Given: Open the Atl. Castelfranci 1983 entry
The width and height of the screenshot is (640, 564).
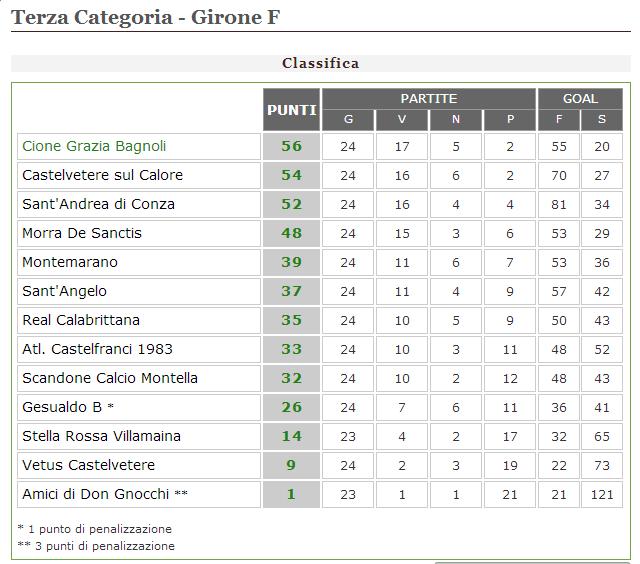Looking at the screenshot, I should pos(97,349).
